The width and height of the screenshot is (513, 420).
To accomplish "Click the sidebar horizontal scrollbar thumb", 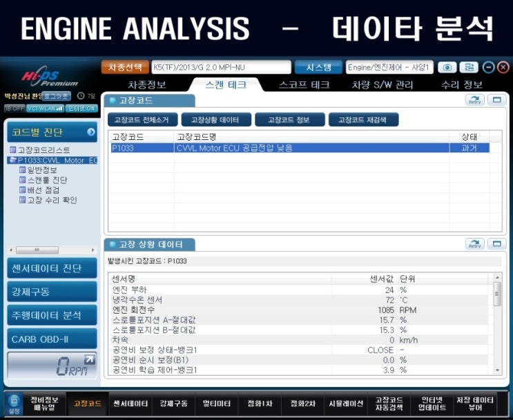I will pyautogui.click(x=37, y=250).
